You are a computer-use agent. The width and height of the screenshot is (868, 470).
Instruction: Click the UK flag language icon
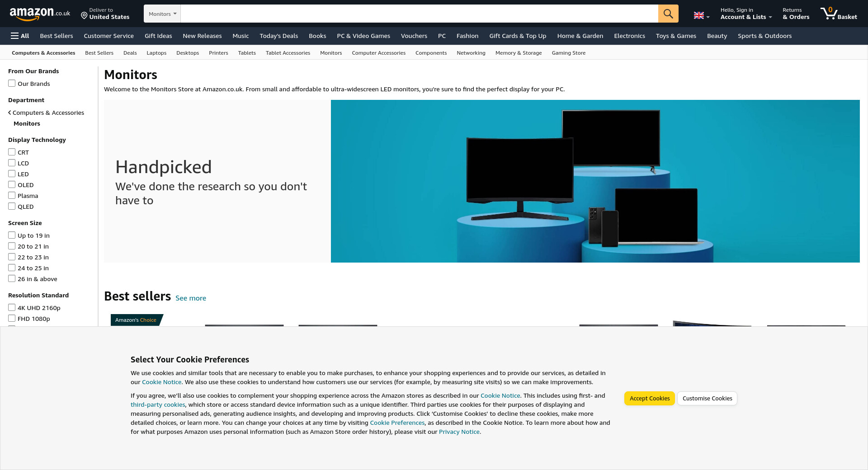699,15
